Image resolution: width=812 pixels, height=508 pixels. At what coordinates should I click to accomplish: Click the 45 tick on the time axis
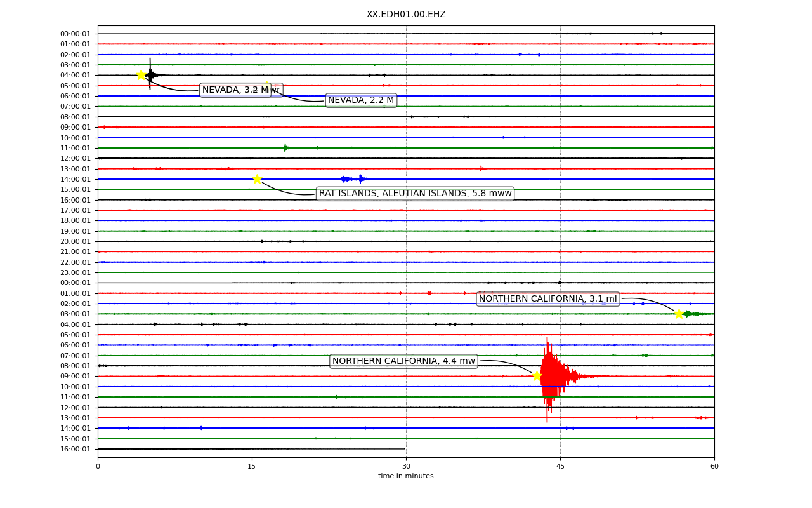click(x=560, y=467)
